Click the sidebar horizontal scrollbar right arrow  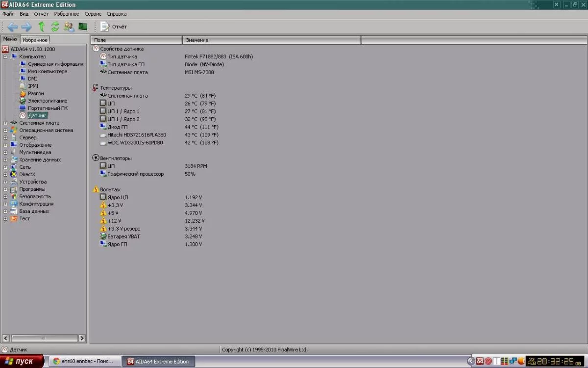(x=81, y=338)
